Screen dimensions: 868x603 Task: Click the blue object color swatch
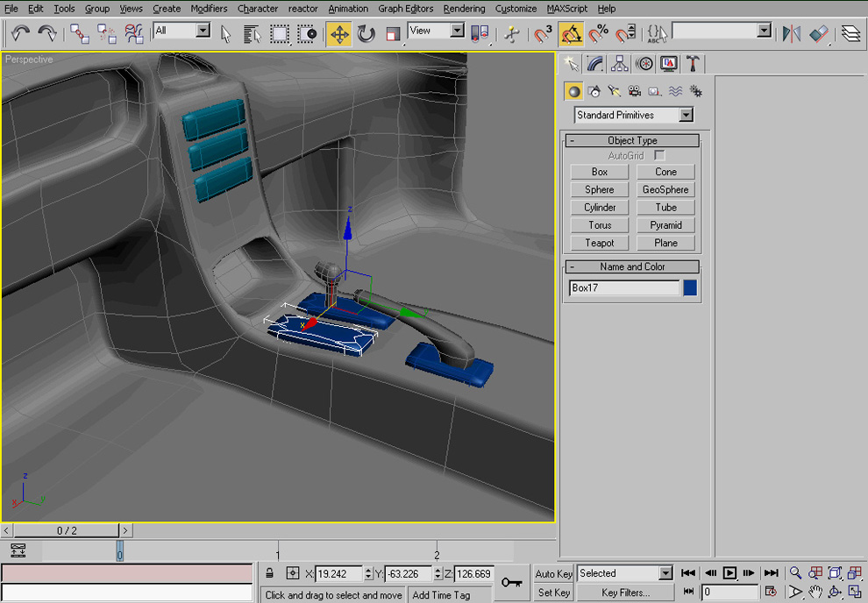[x=690, y=287]
